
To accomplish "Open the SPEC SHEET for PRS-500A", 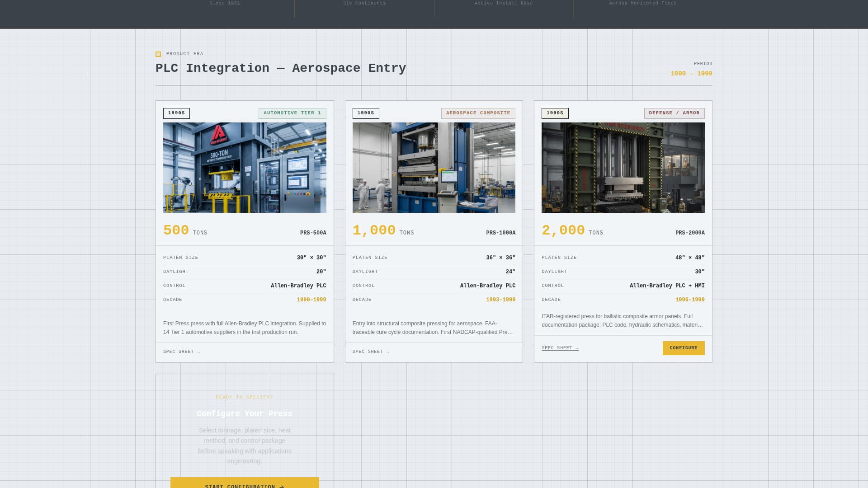I will 181,351.
